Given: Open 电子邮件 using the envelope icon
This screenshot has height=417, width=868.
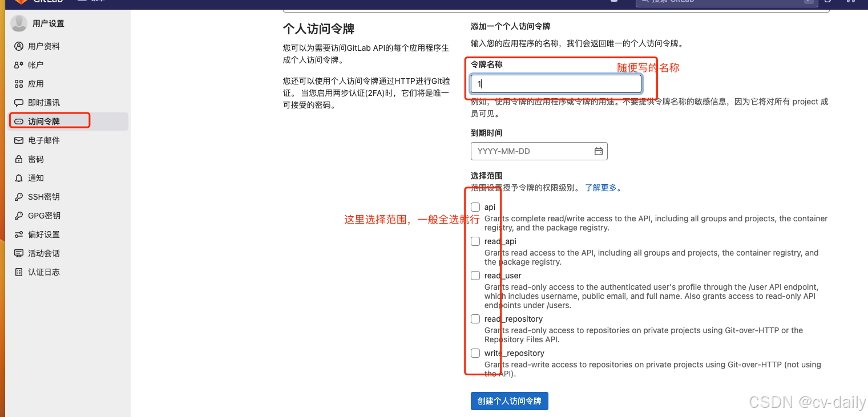Looking at the screenshot, I should click(19, 140).
